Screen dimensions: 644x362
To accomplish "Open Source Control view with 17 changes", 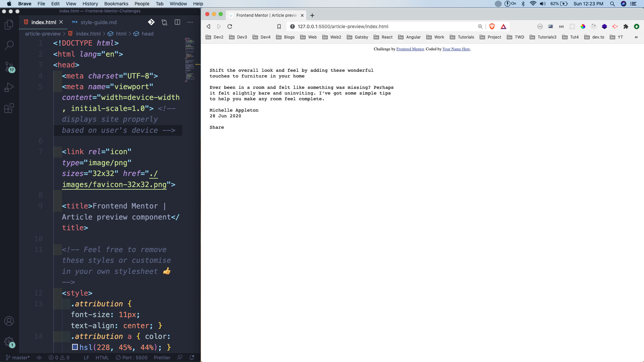I will 9,66.
